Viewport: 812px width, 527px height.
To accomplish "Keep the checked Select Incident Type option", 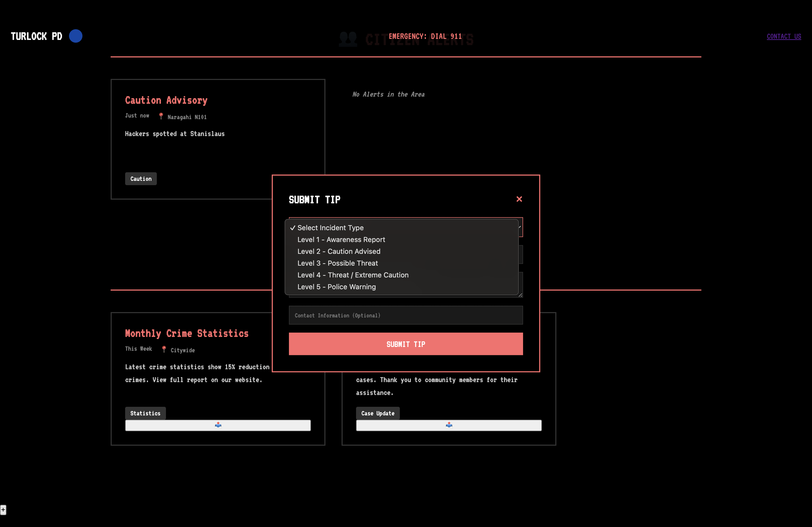I will pos(330,228).
